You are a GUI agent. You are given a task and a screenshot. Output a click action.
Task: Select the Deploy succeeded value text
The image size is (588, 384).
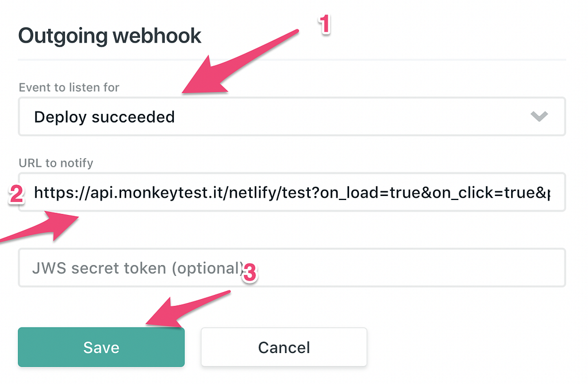click(105, 117)
